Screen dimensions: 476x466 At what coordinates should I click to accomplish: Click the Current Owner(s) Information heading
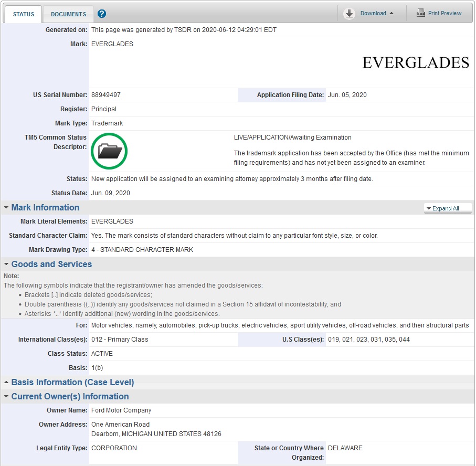tap(70, 397)
